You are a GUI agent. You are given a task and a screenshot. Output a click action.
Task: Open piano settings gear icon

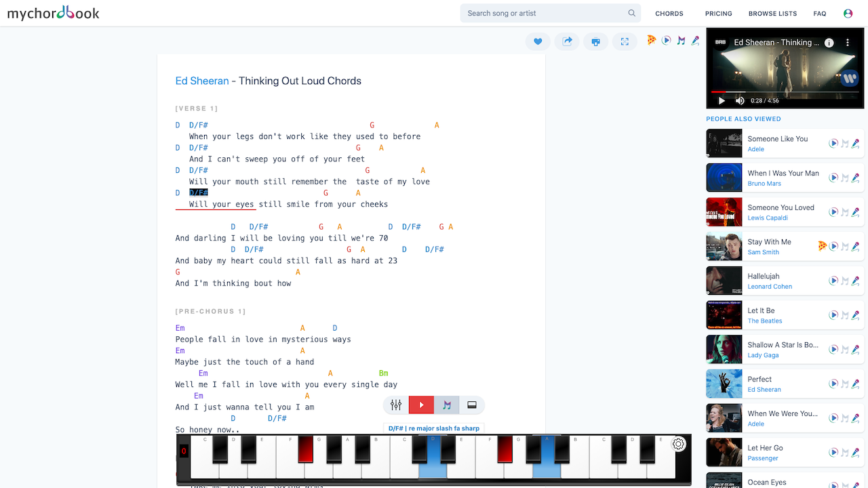pos(678,445)
